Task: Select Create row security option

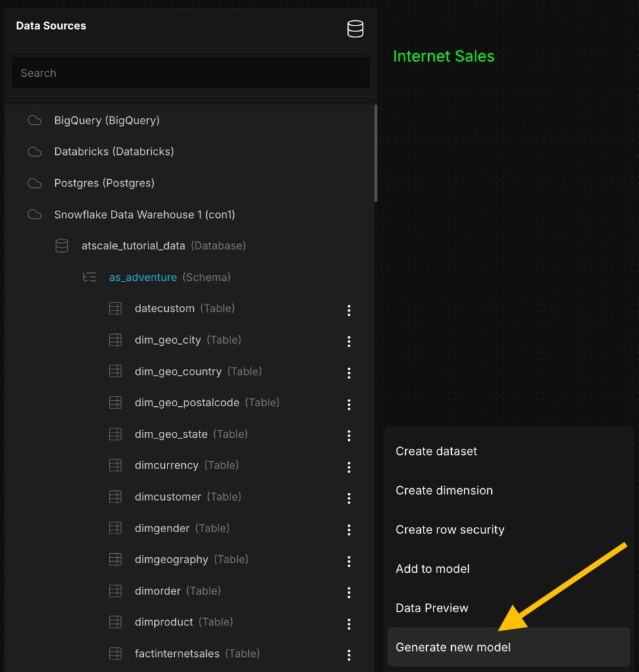Action: click(x=450, y=530)
